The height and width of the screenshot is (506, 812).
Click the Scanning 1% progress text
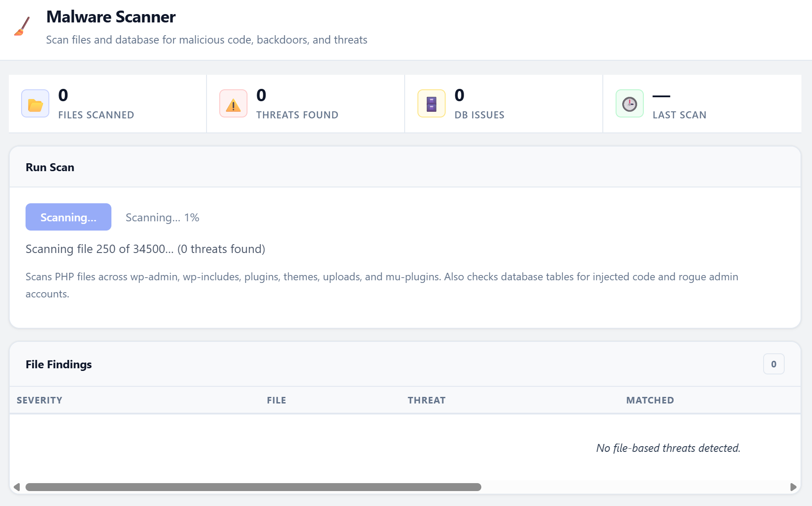(162, 217)
